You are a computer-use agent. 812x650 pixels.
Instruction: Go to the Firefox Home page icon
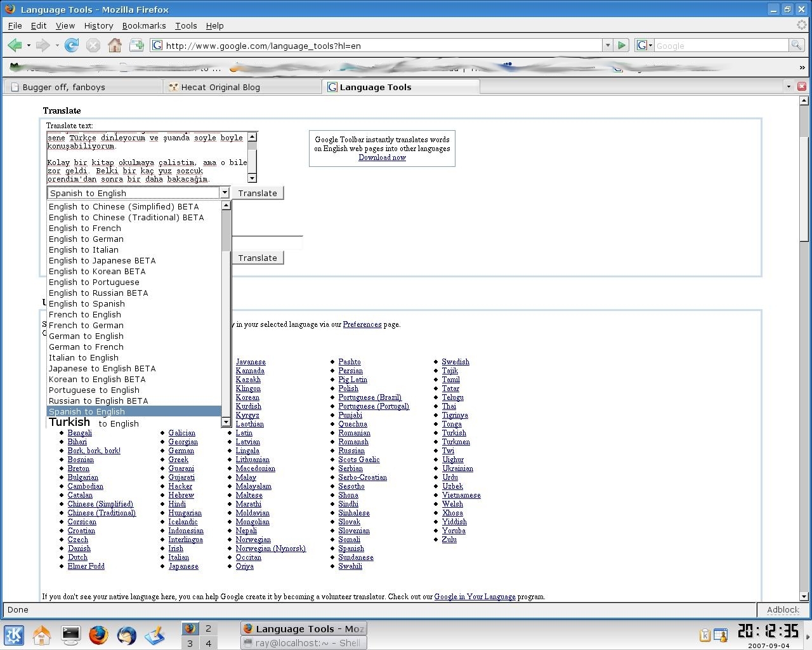point(115,45)
